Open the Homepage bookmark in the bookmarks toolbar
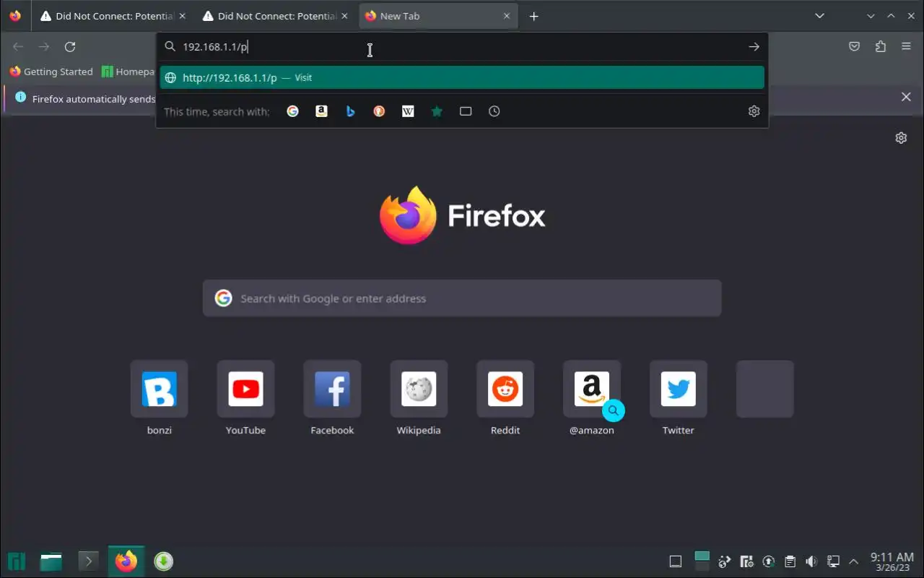Image resolution: width=924 pixels, height=578 pixels. coord(128,72)
